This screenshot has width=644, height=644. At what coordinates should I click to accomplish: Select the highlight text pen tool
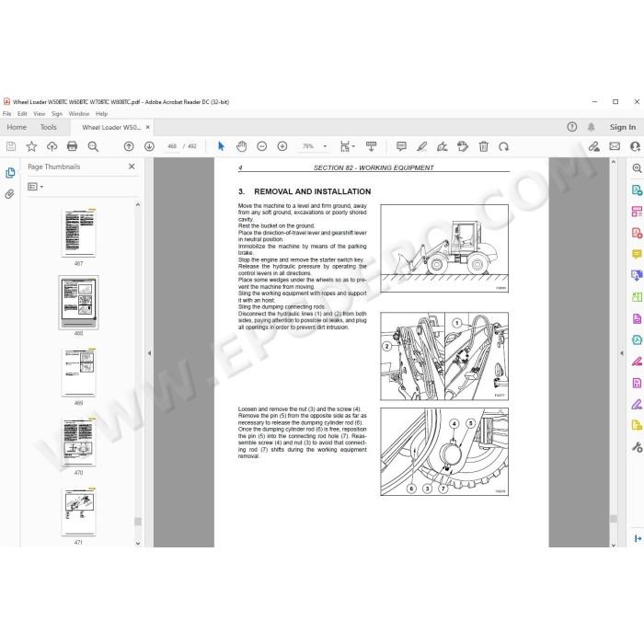[x=421, y=146]
